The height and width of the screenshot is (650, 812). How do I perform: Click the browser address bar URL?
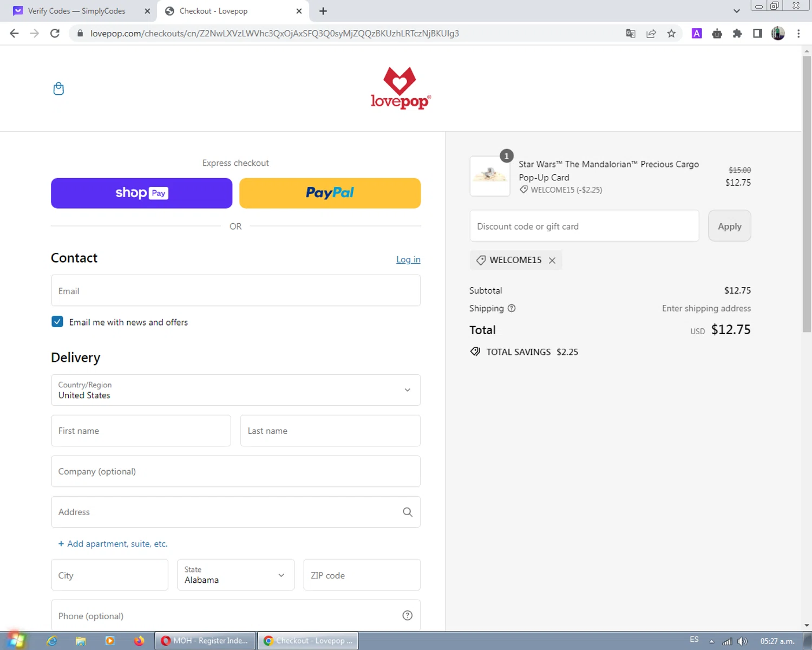274,34
